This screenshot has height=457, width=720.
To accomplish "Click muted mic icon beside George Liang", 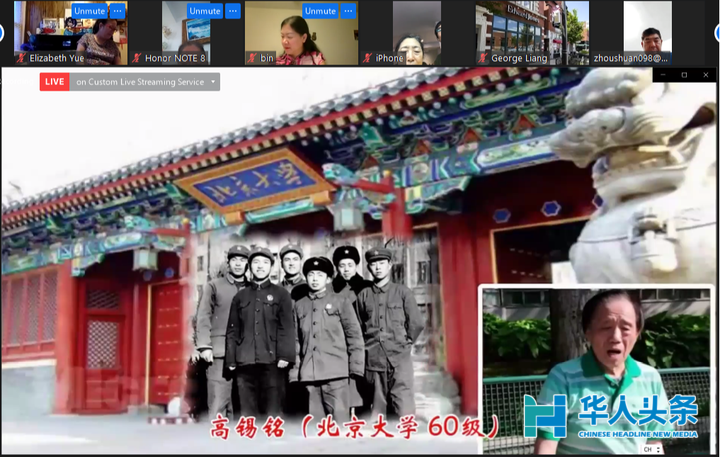I will pyautogui.click(x=484, y=58).
